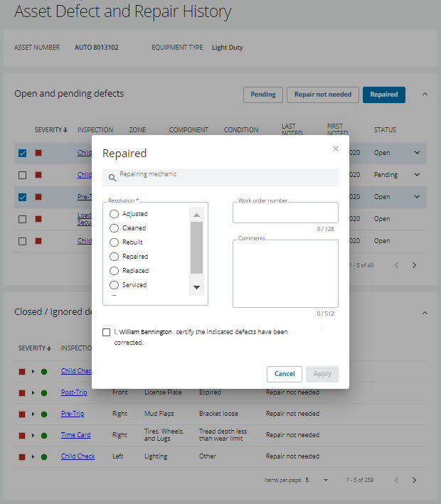
Task: Check the Pending defect row checkbox
Action: (x=22, y=175)
